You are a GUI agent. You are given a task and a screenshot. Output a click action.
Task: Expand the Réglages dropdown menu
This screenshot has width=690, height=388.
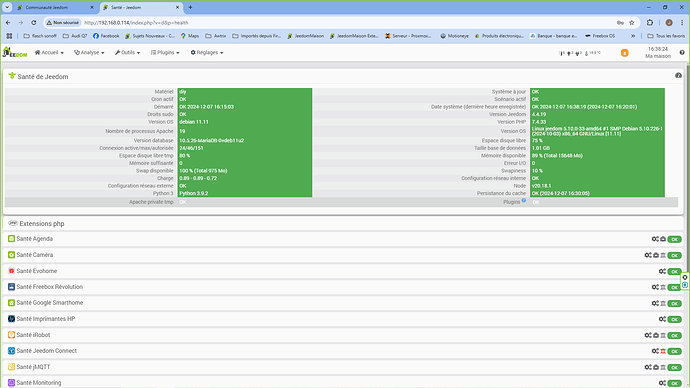click(207, 52)
